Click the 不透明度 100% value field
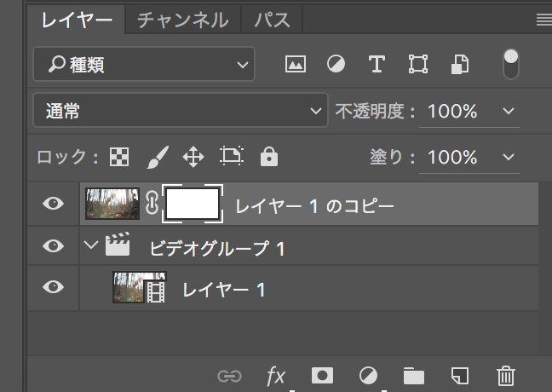Screen dimensions: 552x392 pos(452,112)
